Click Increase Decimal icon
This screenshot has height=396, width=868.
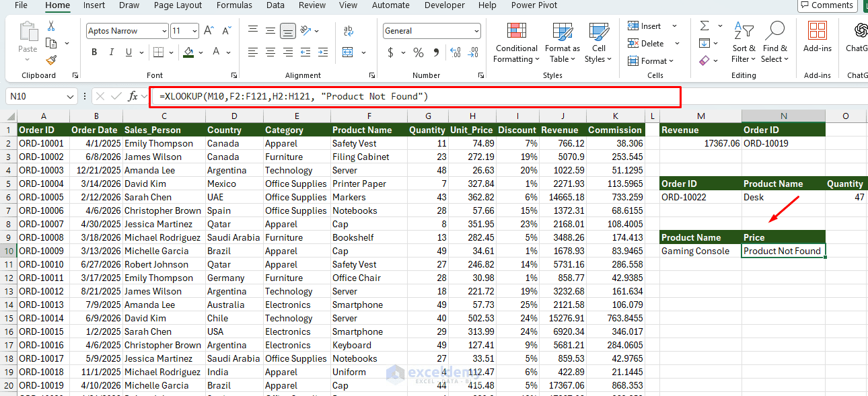click(456, 52)
